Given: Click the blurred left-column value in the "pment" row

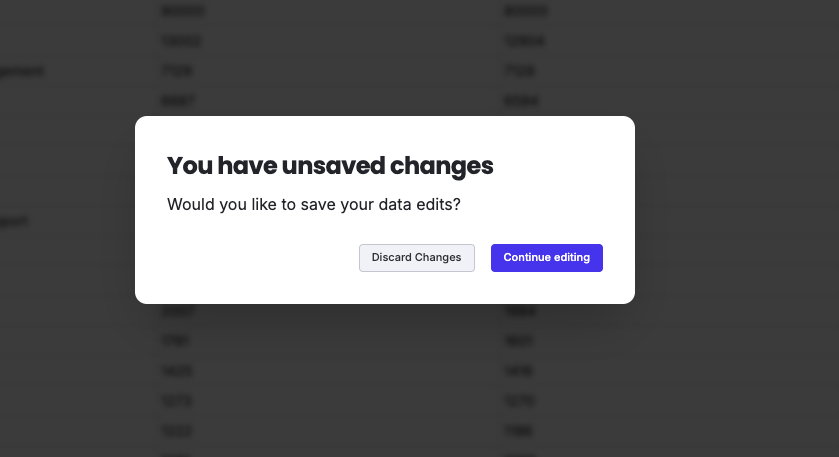Looking at the screenshot, I should pos(176,71).
